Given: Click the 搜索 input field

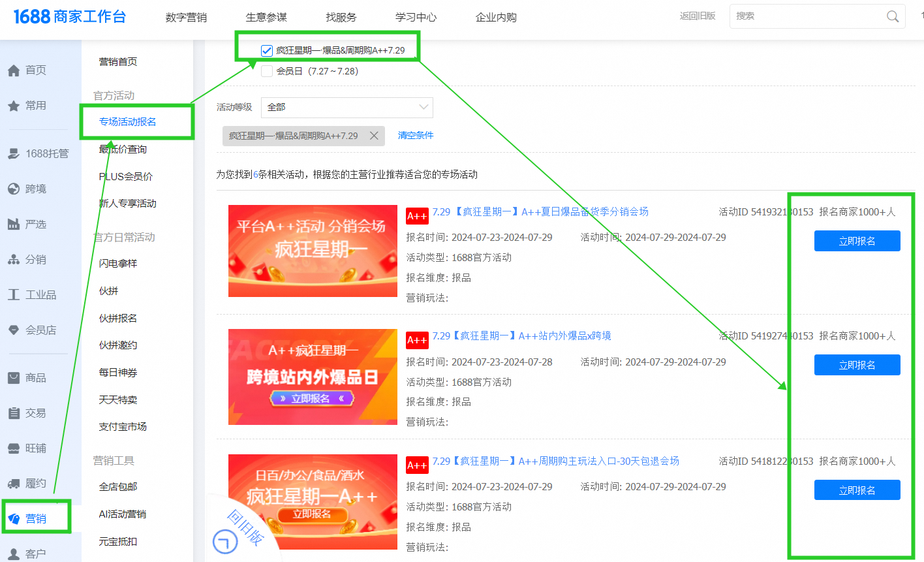Looking at the screenshot, I should (806, 16).
